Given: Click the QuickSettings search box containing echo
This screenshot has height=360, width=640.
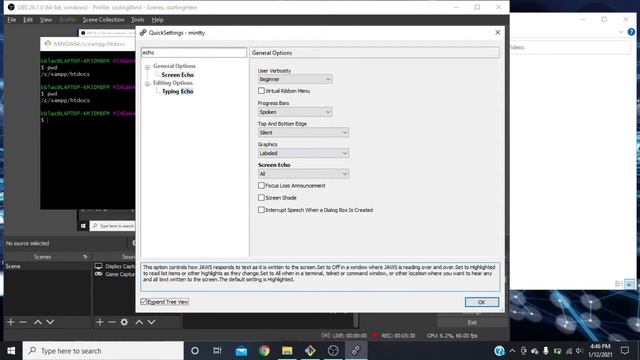Looking at the screenshot, I should click(x=194, y=53).
